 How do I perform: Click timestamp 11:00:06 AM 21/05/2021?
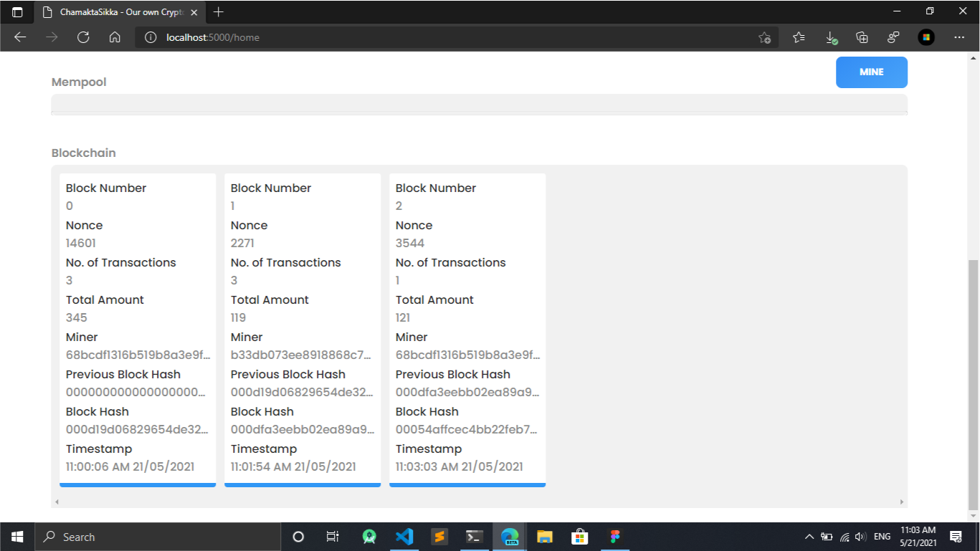130,467
